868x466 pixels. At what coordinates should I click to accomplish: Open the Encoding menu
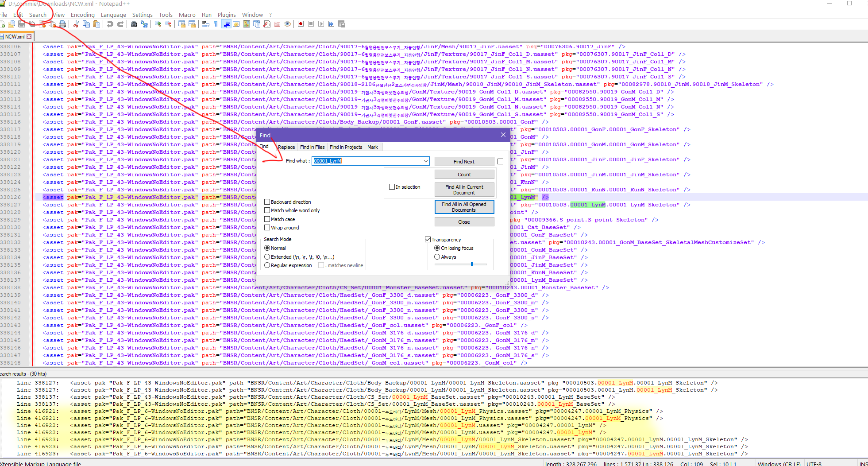coord(83,15)
